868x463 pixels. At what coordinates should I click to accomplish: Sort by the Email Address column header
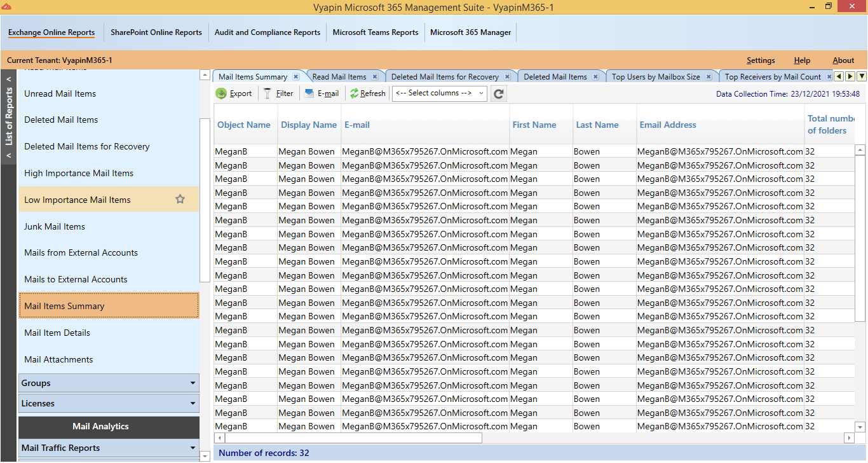tap(720, 125)
